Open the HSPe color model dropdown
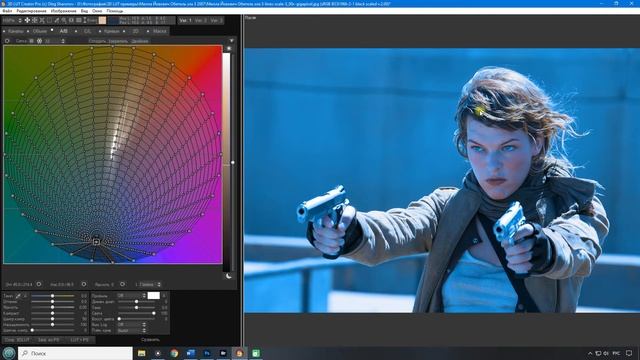 pyautogui.click(x=12, y=20)
